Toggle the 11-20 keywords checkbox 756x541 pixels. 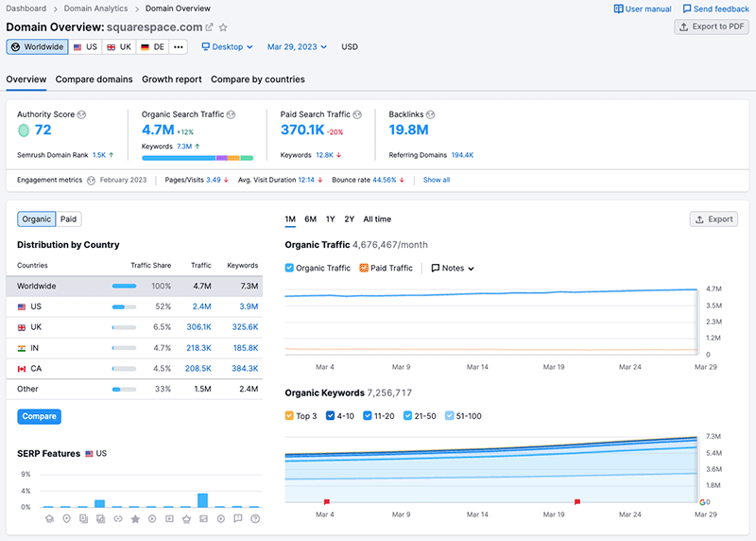(368, 415)
